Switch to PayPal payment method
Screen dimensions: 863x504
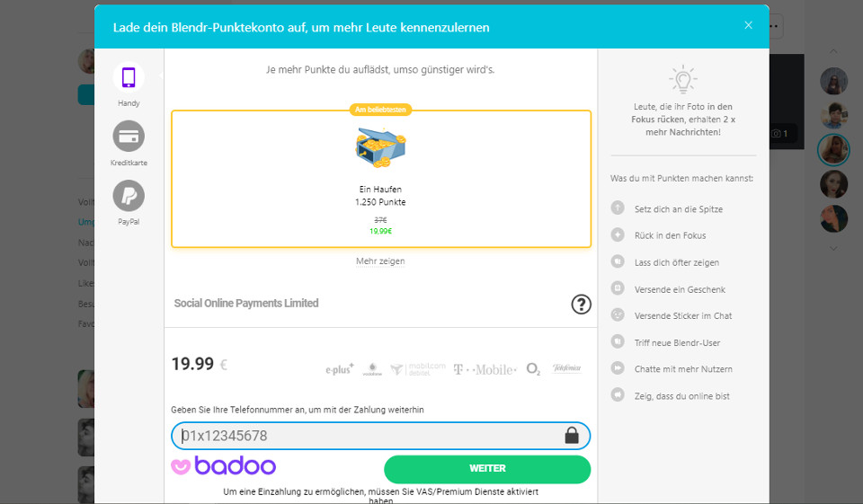[129, 196]
